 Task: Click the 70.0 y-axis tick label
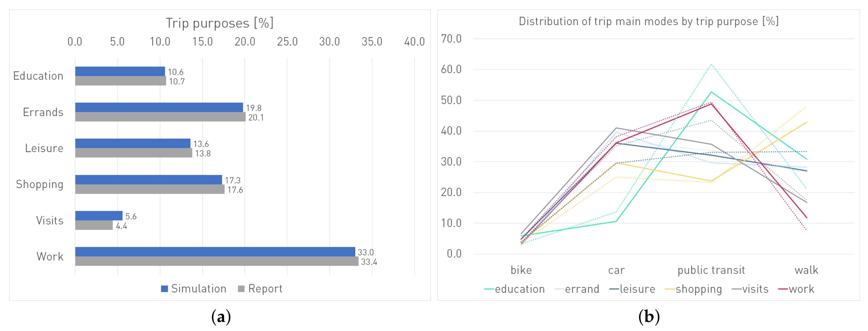click(x=451, y=39)
